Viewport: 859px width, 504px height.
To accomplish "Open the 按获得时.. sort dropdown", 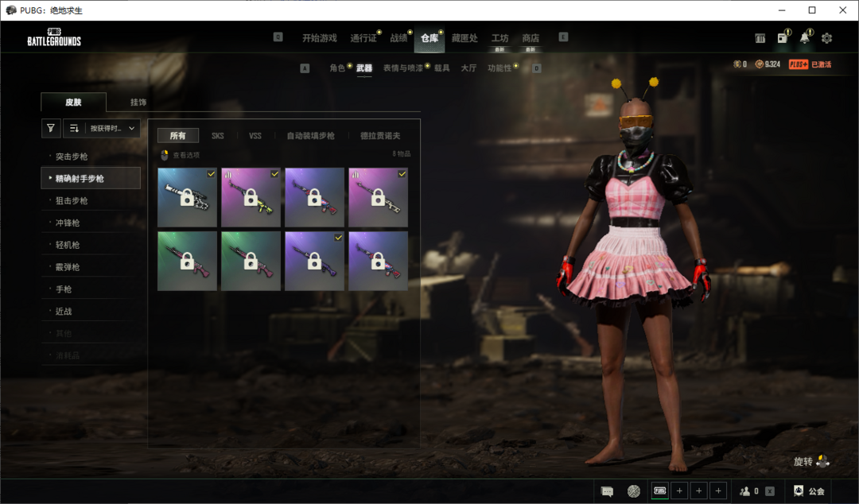I will click(112, 128).
